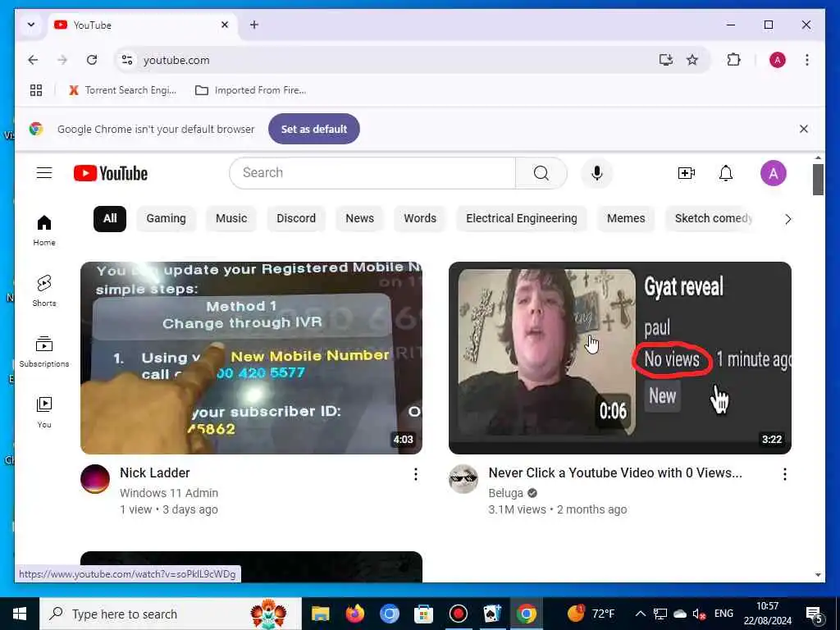Open the Windows 11 Admin channel link
Screen dimensions: 840x630
169,493
